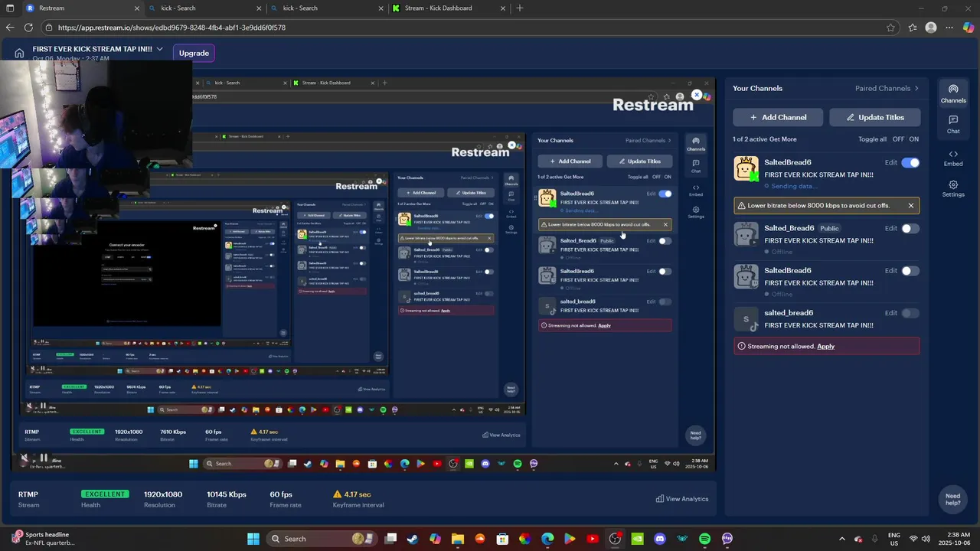Click the Salted_Bread6 Public channel avatar
The height and width of the screenshot is (551, 980).
coord(746,234)
